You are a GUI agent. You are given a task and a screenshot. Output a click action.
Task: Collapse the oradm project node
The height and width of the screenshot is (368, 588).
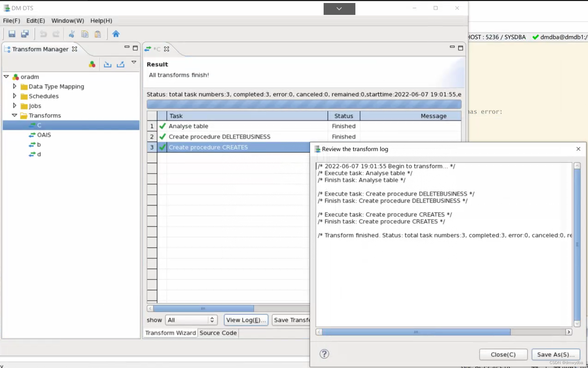pyautogui.click(x=6, y=76)
